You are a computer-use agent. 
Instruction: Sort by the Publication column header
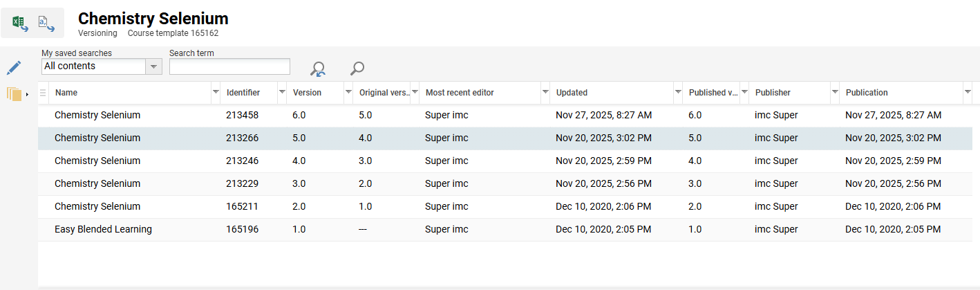(x=867, y=93)
